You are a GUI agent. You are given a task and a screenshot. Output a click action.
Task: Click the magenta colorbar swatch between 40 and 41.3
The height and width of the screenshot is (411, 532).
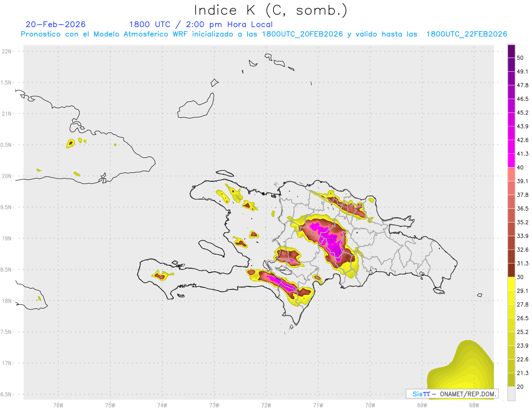pos(511,160)
